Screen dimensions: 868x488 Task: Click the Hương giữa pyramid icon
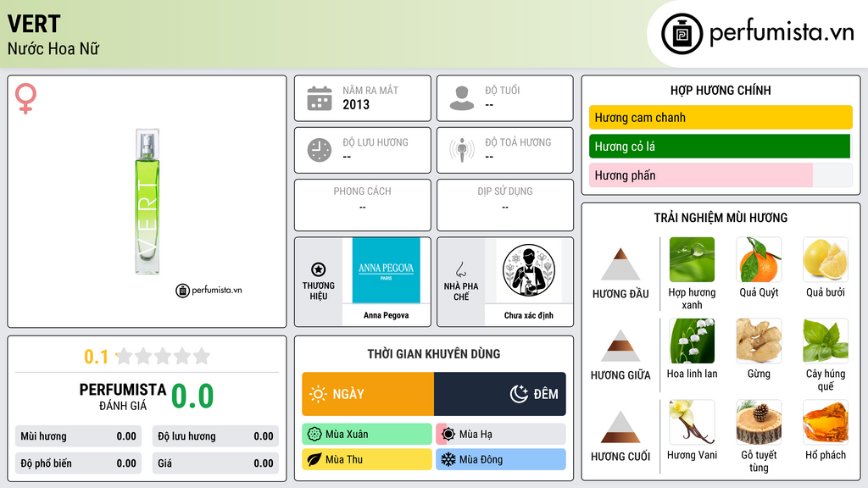coord(620,346)
